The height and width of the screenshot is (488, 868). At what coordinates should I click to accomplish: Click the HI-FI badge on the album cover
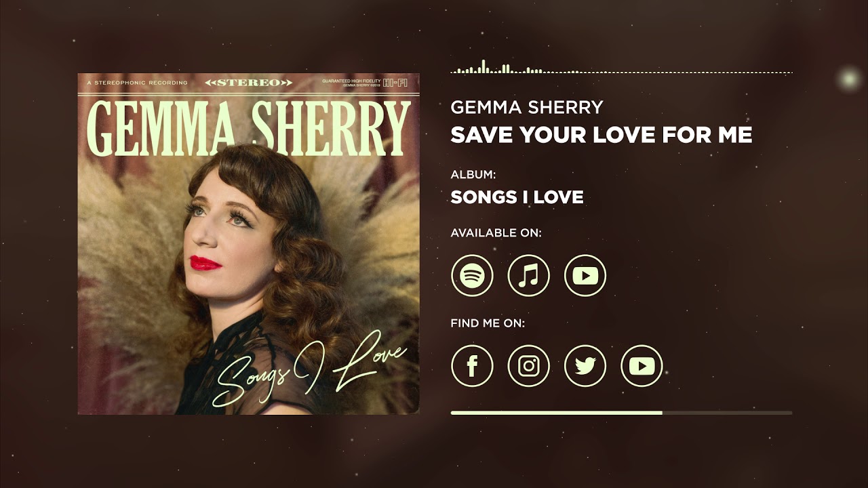pos(395,83)
